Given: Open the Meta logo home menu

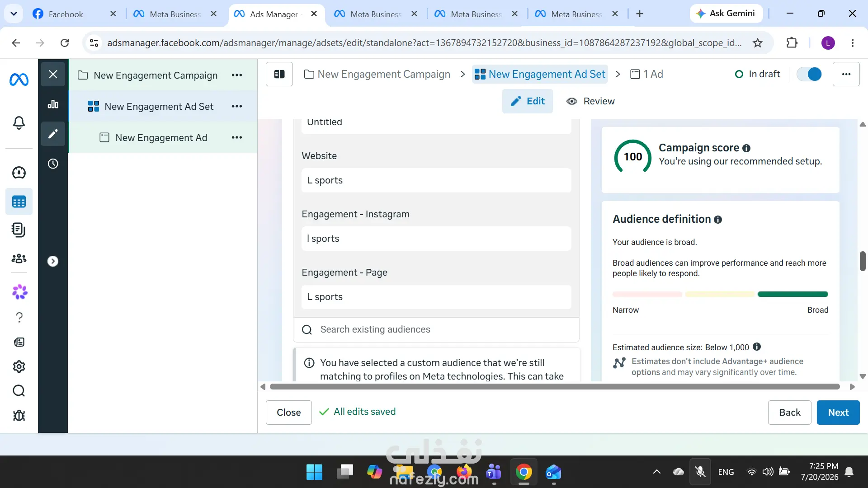Looking at the screenshot, I should (19, 80).
